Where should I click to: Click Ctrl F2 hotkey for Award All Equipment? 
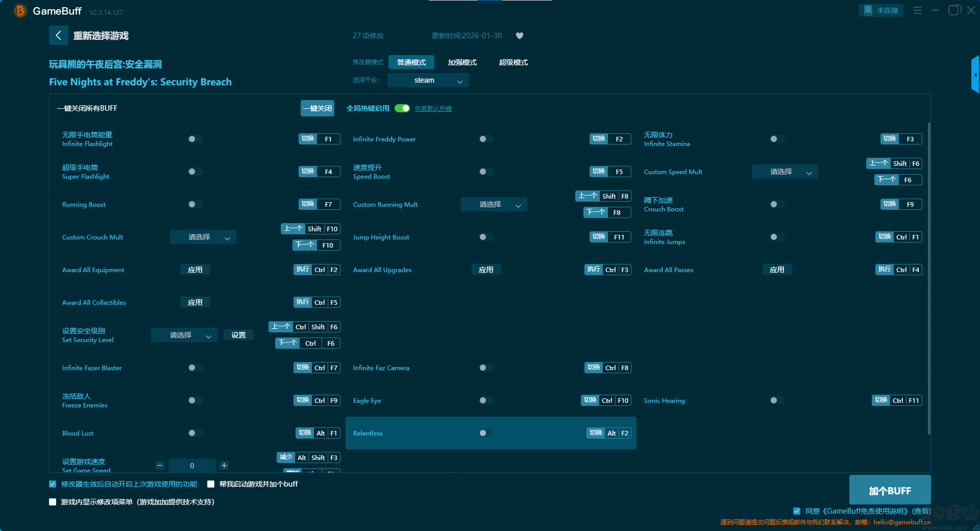[317, 270]
